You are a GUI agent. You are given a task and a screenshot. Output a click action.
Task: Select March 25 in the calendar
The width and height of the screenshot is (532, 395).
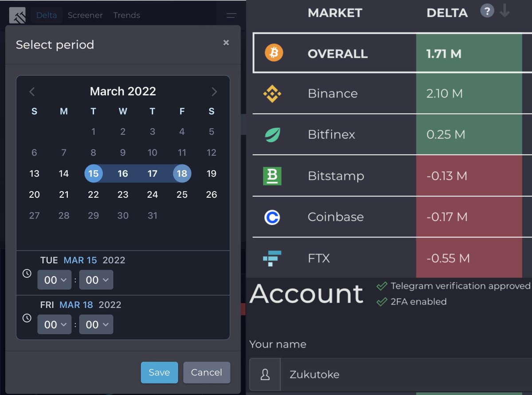182,194
